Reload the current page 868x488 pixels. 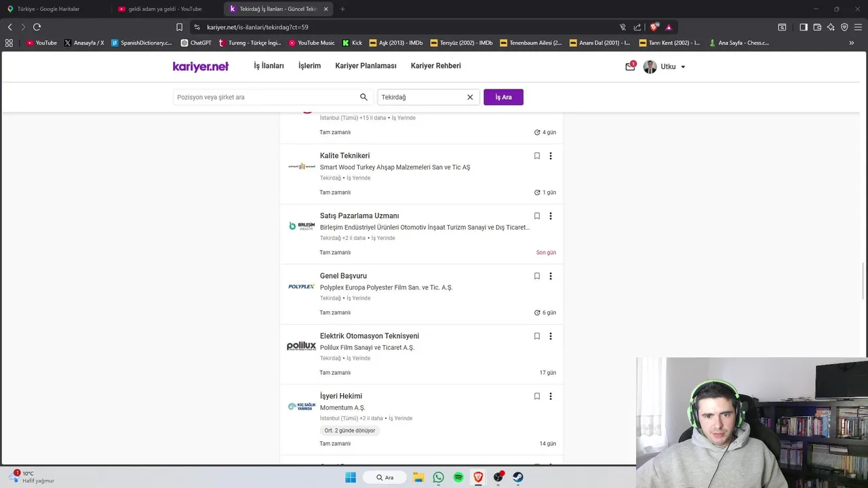coord(37,27)
